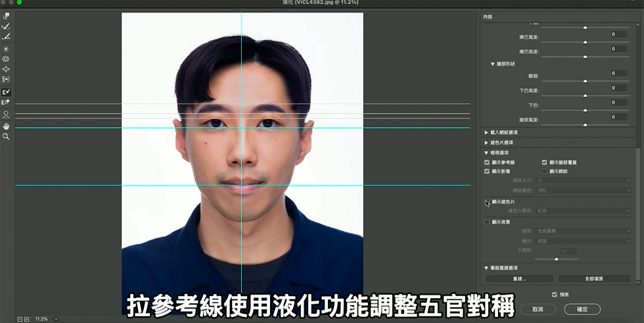Select the Thaw Mask tool
The image size is (644, 323).
(6, 103)
